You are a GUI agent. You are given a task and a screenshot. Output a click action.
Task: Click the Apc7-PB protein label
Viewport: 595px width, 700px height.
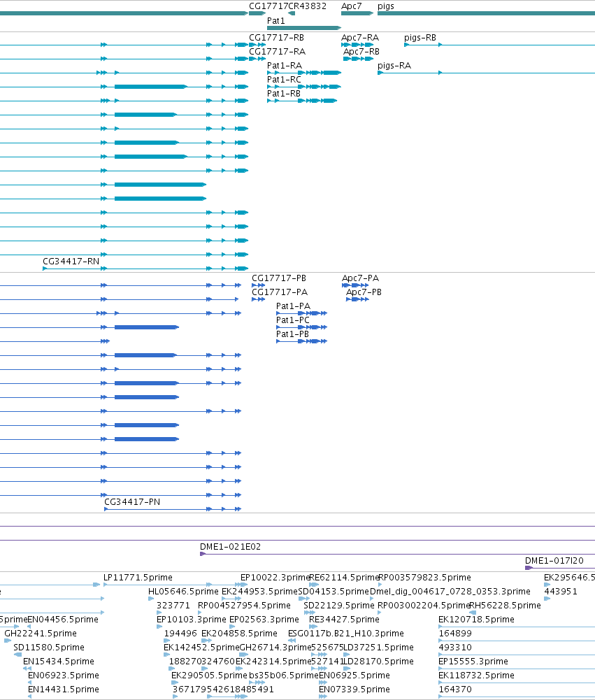point(364,292)
